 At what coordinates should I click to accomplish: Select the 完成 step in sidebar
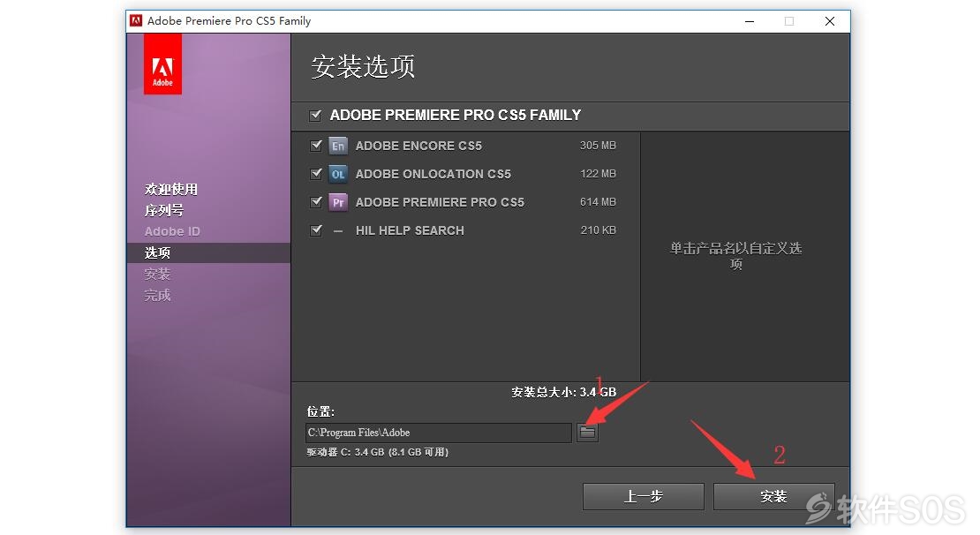[x=157, y=295]
